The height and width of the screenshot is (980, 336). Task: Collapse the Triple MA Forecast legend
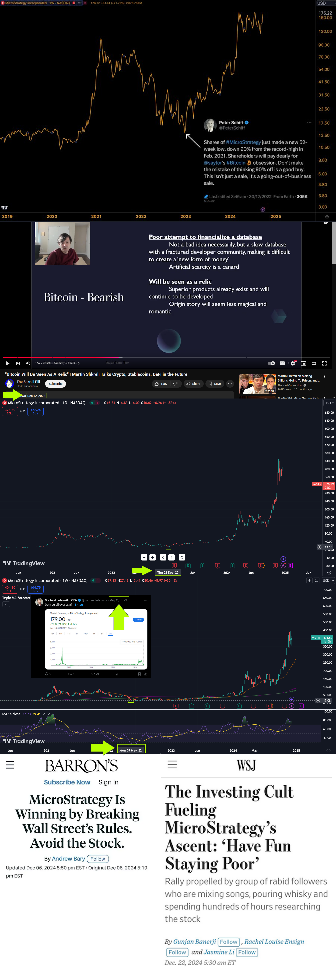point(6,604)
